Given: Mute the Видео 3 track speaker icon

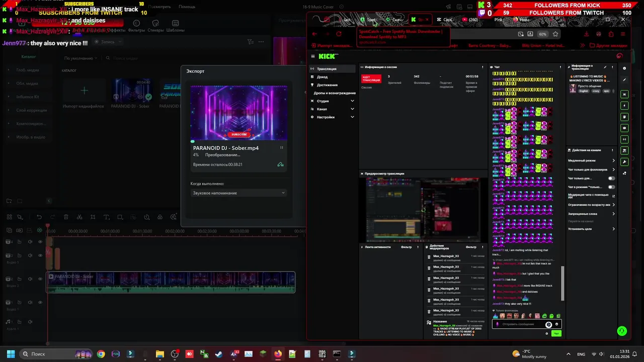Looking at the screenshot, I should (29, 255).
